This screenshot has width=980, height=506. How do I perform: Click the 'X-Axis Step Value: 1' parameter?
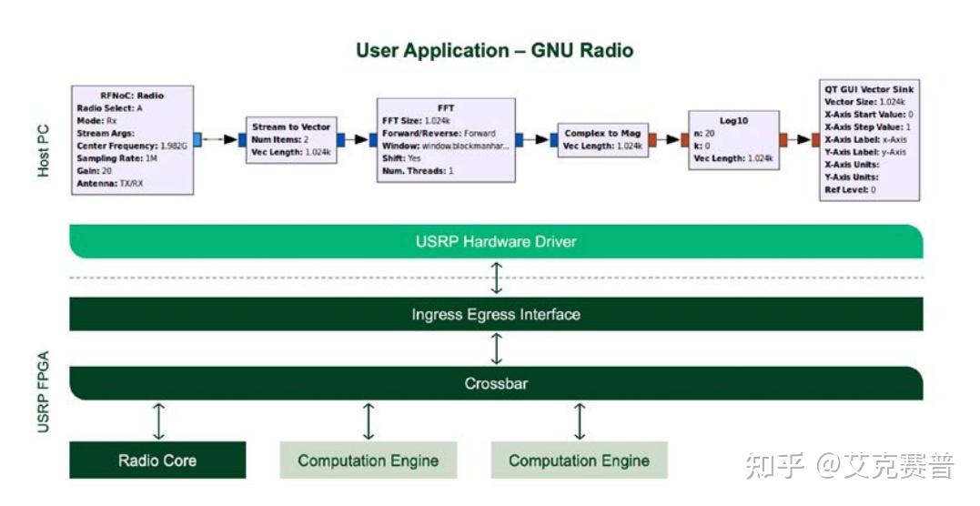click(x=867, y=127)
